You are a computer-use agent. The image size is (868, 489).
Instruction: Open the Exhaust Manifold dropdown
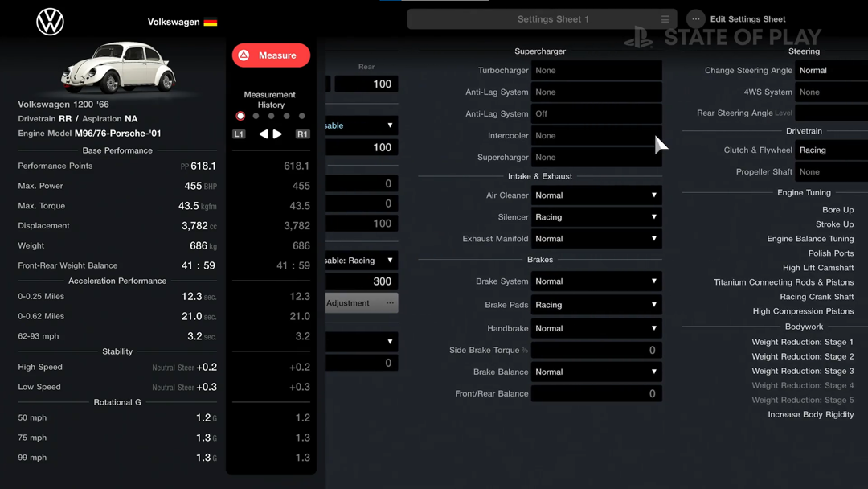(596, 239)
